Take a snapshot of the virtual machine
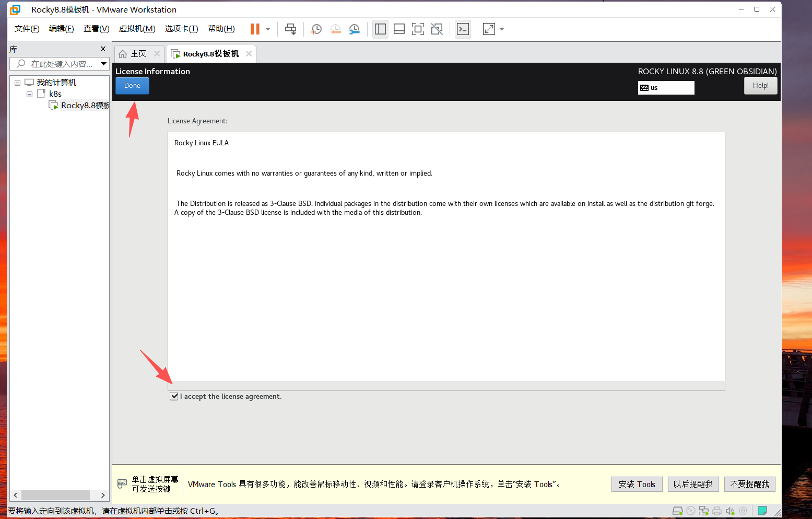Image resolution: width=812 pixels, height=519 pixels. click(316, 29)
